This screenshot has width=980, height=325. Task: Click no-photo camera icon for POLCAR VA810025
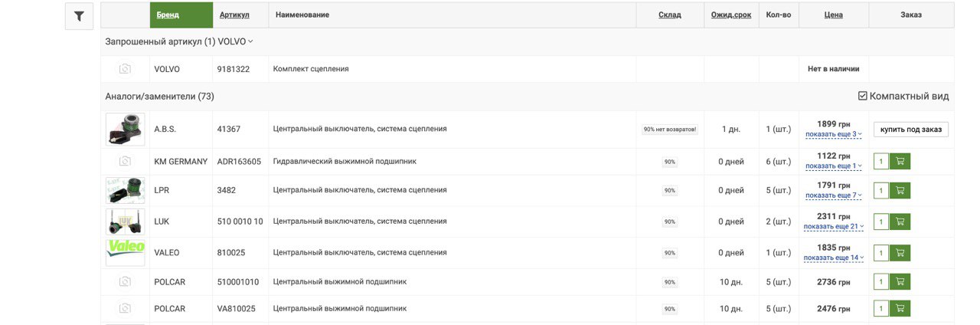pos(125,309)
